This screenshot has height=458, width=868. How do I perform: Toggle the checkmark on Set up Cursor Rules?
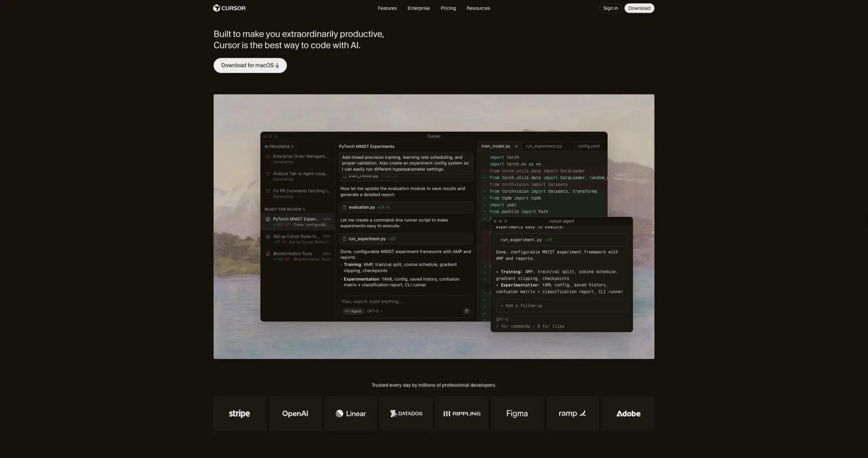pyautogui.click(x=268, y=236)
